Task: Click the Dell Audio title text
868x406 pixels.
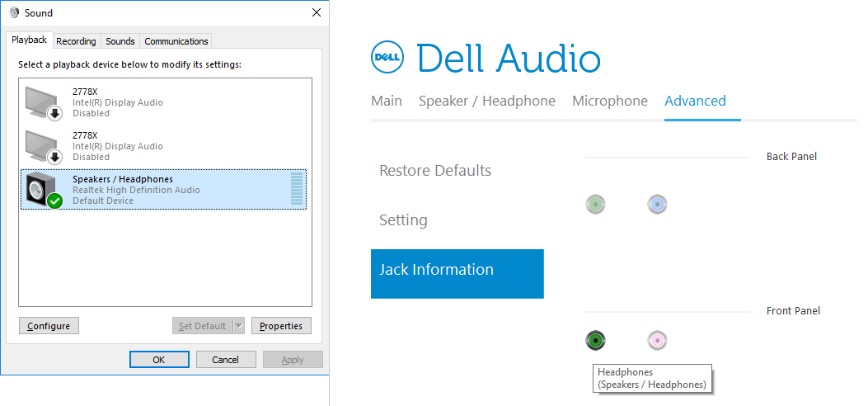Action: 508,58
